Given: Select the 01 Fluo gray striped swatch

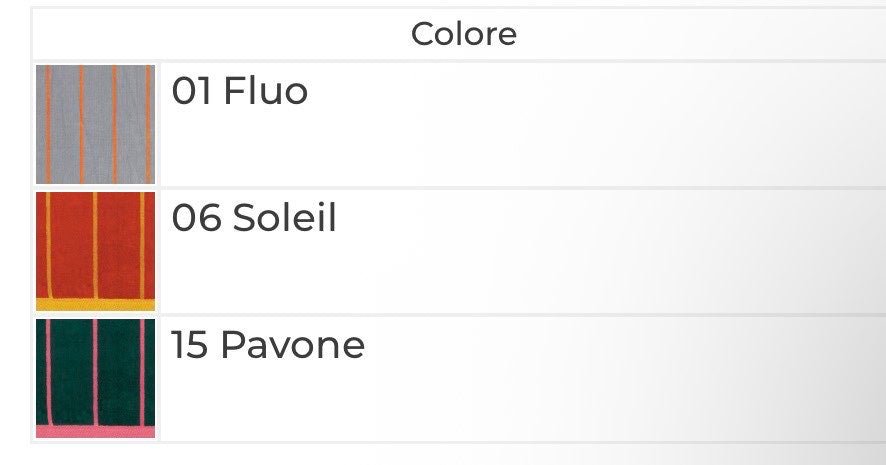Looking at the screenshot, I should pyautogui.click(x=96, y=124).
